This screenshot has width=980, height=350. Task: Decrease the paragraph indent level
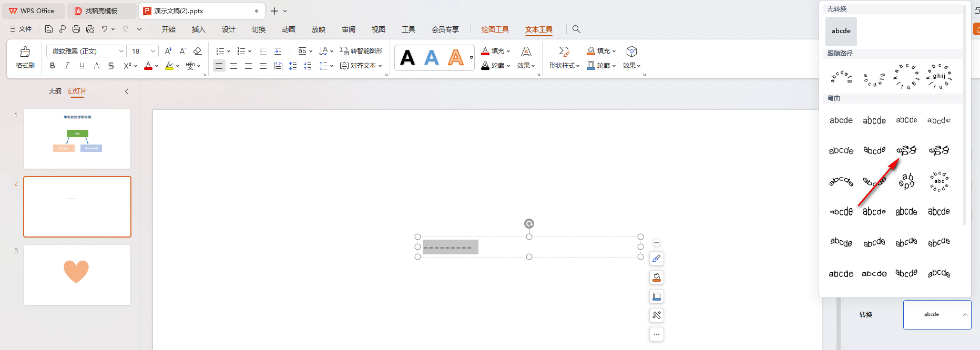pos(263,51)
